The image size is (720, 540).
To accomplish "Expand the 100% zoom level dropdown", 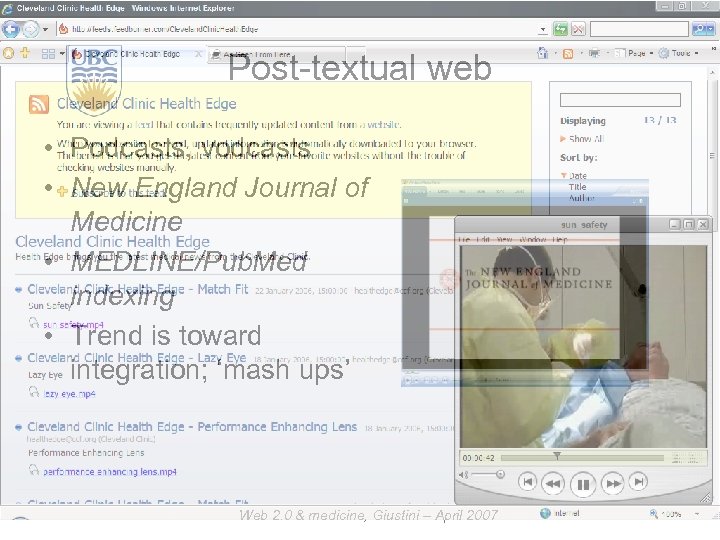I will click(x=697, y=514).
